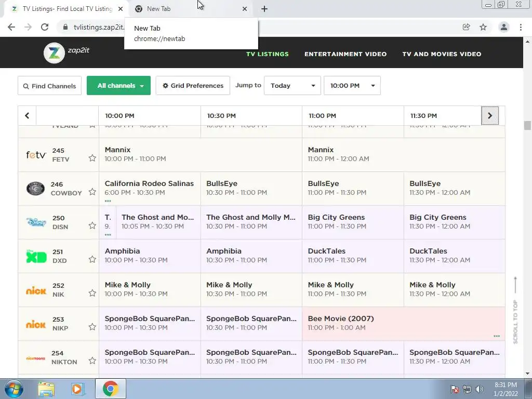
Task: Open Windows Start menu
Action: (14, 389)
